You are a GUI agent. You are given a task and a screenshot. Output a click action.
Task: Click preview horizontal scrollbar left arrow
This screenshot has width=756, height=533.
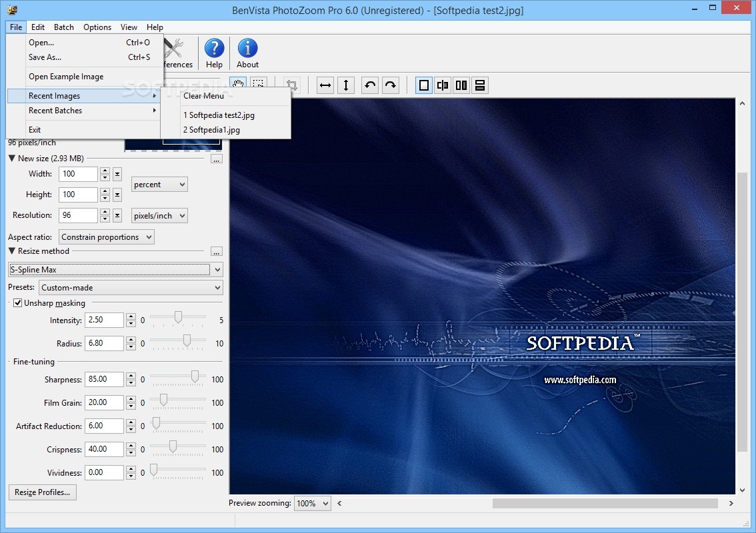coord(339,503)
